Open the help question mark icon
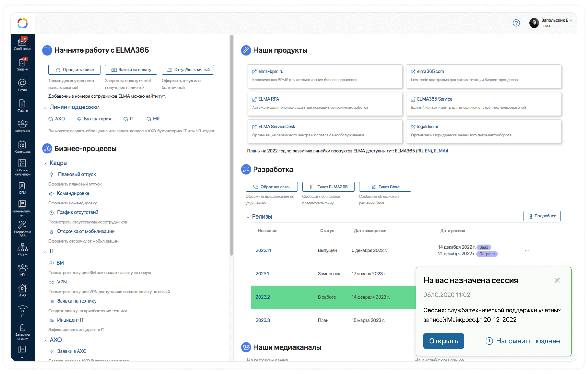This screenshot has width=588, height=374. click(516, 23)
